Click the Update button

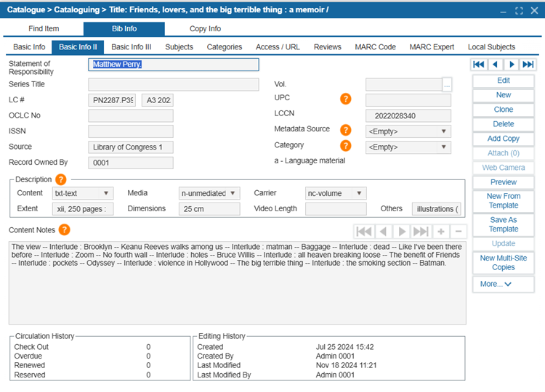click(x=503, y=244)
